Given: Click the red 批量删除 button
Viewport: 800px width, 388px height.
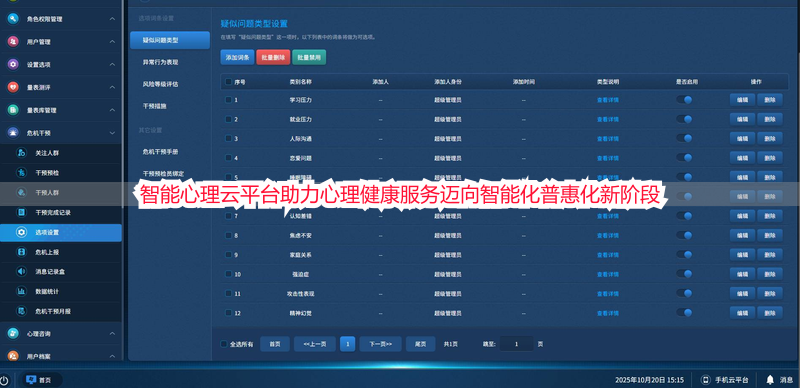Looking at the screenshot, I should click(273, 57).
